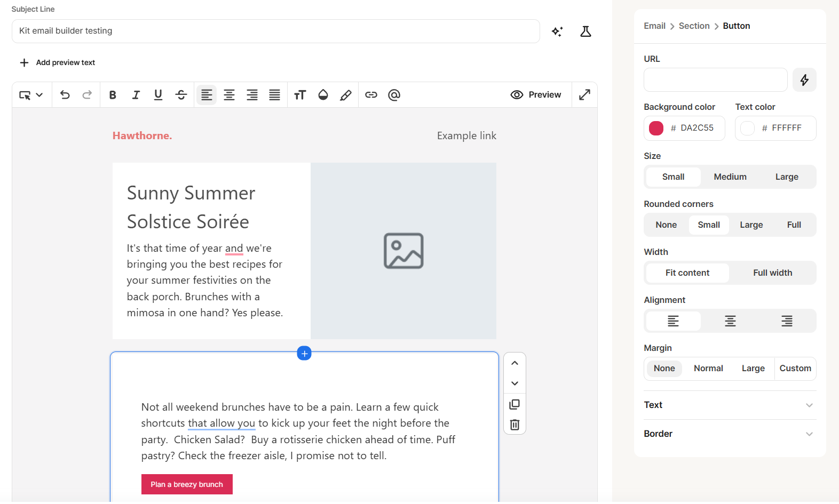This screenshot has width=839, height=504.
Task: Edit the text color hex value FFFFFF
Action: pyautogui.click(x=787, y=128)
